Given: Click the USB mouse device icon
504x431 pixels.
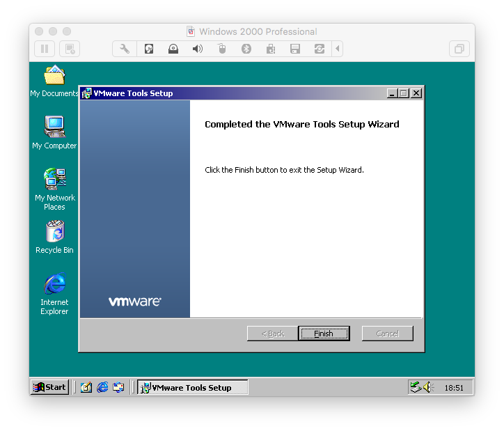Looking at the screenshot, I should pyautogui.click(x=222, y=49).
